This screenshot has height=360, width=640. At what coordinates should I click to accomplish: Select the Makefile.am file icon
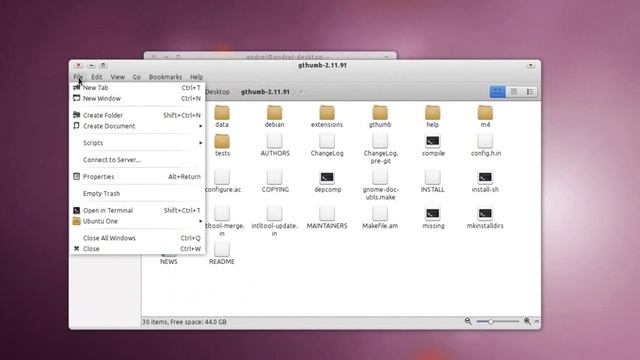(380, 213)
